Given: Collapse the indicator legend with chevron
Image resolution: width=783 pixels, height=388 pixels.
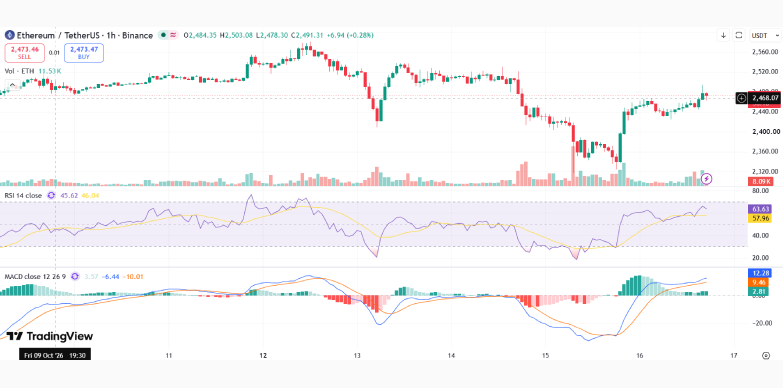Looking at the screenshot, I should click(12, 85).
